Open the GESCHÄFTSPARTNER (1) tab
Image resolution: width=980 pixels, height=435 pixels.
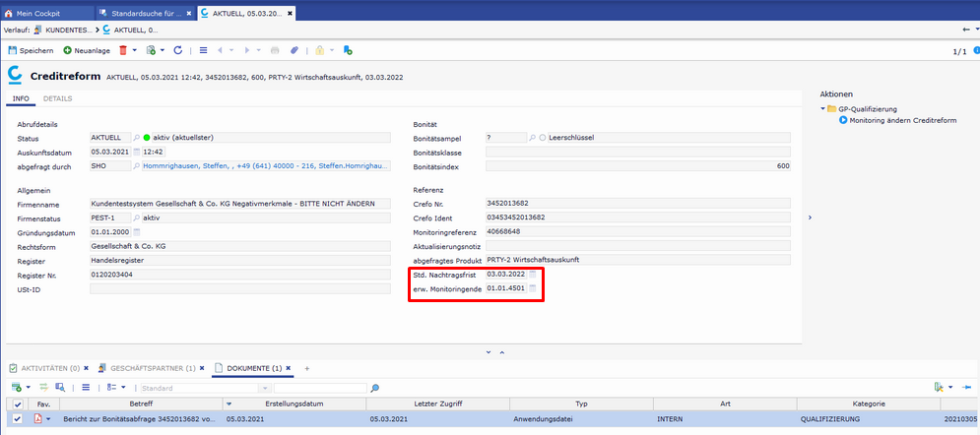(x=151, y=368)
